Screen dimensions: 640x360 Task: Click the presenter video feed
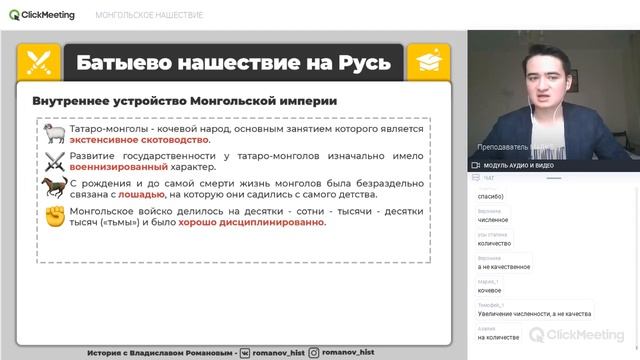[x=553, y=96]
